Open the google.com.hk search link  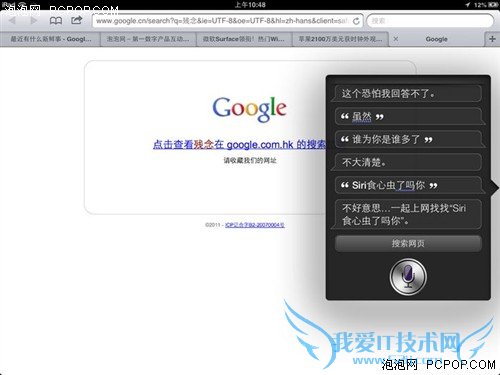click(x=239, y=144)
